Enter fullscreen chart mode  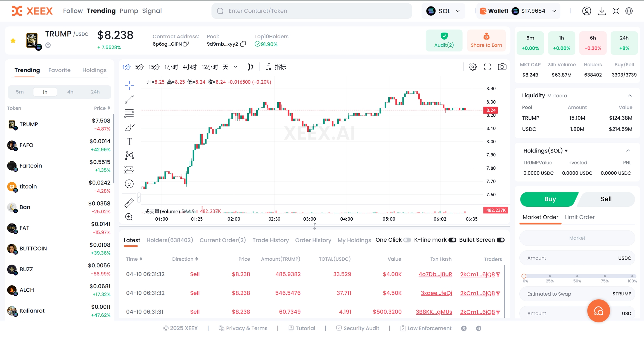pyautogui.click(x=487, y=67)
